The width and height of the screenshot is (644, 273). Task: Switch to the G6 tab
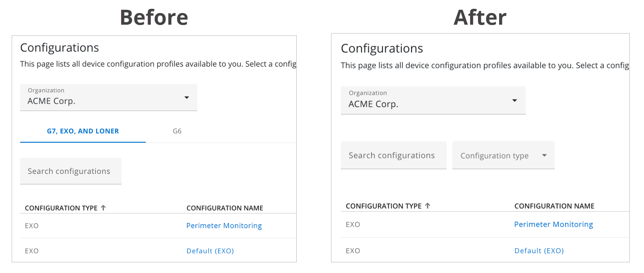pyautogui.click(x=177, y=131)
